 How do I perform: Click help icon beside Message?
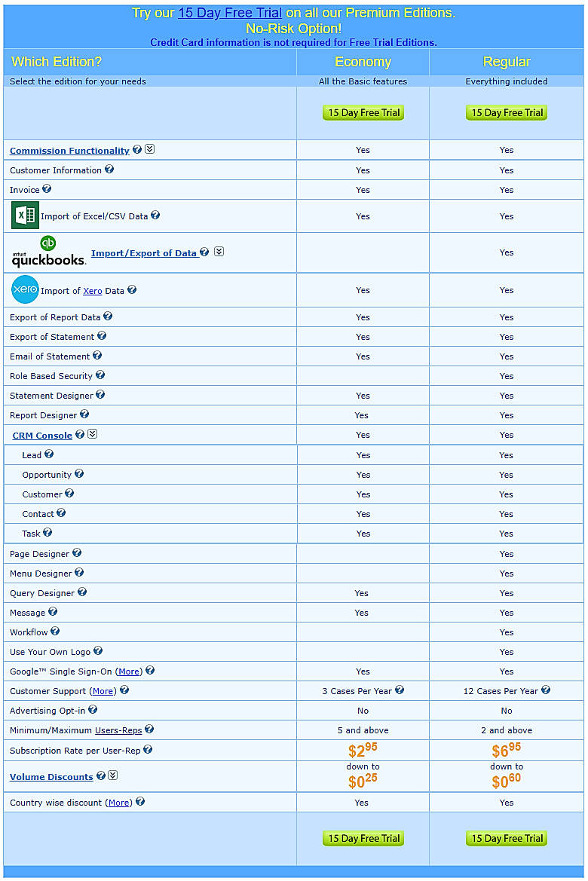[x=52, y=611]
